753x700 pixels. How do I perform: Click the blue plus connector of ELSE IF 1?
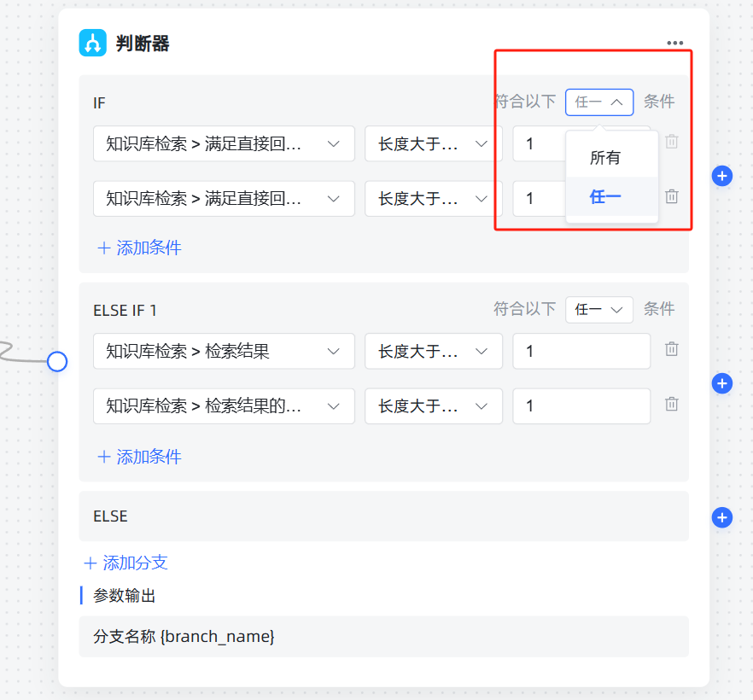722,383
